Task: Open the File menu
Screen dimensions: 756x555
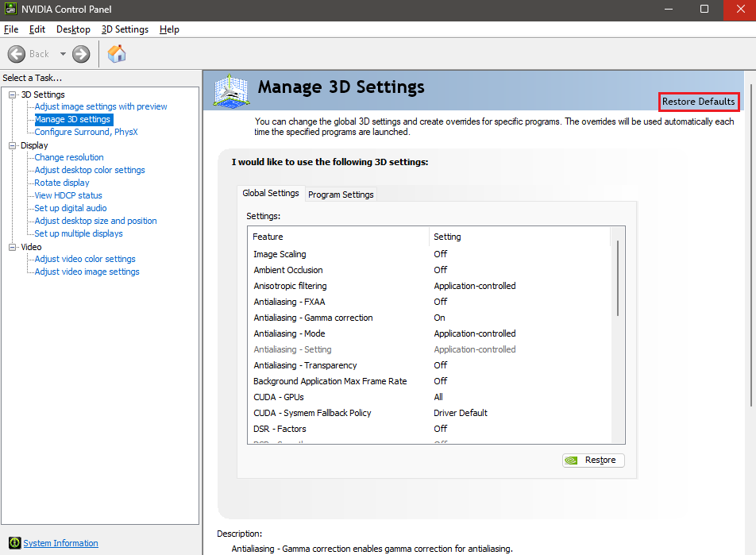Action: pyautogui.click(x=11, y=29)
